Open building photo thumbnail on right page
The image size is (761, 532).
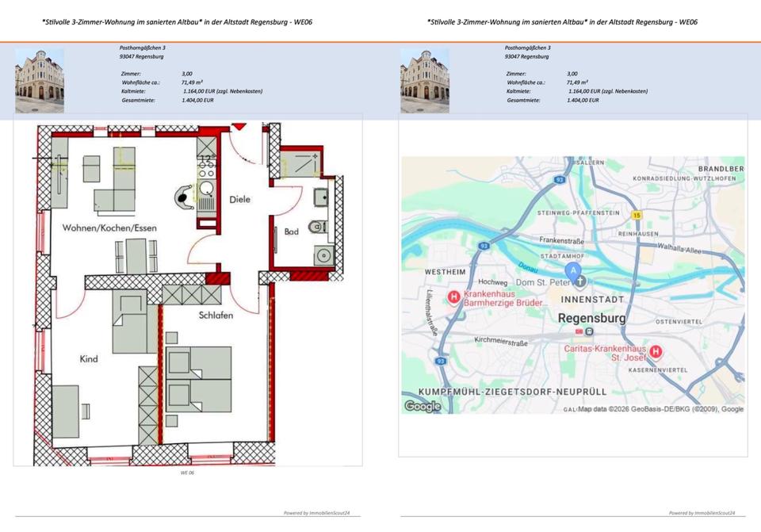pos(425,81)
